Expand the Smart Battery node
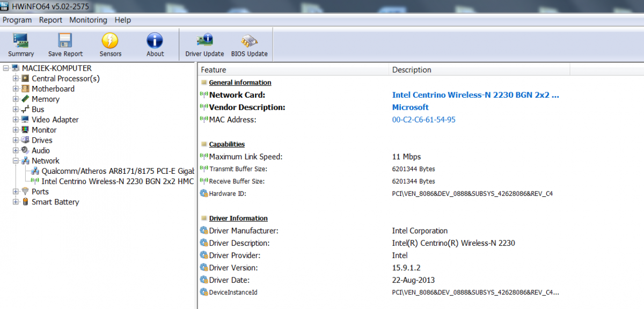The height and width of the screenshot is (309, 644). click(16, 202)
